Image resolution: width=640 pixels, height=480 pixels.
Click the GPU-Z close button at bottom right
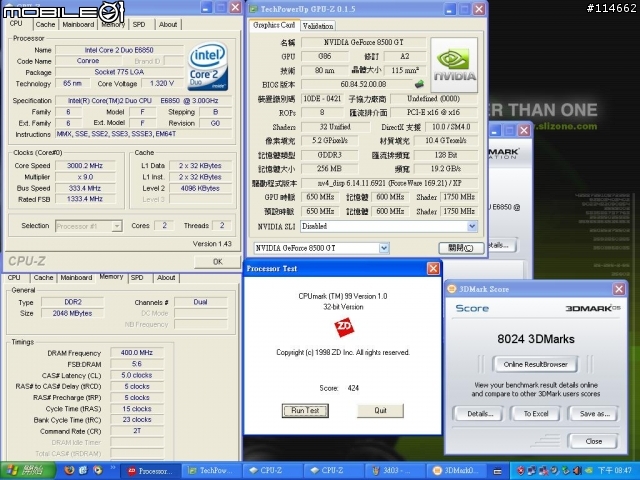point(461,248)
